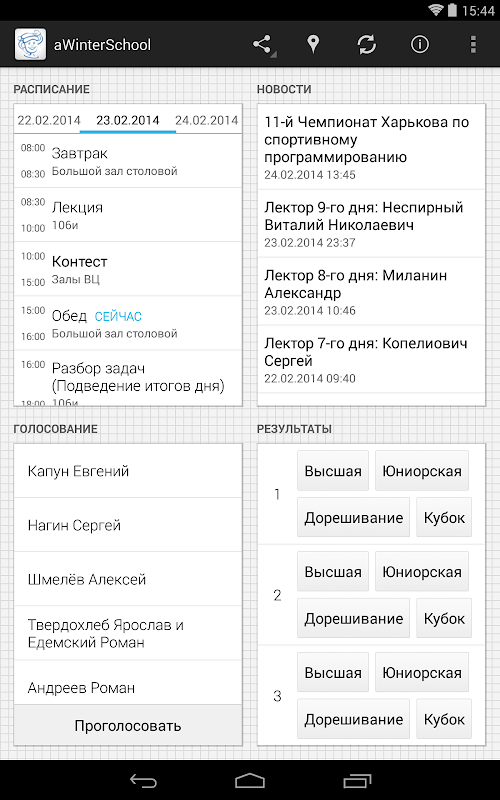
Task: Tap the НОВОСТИ section header
Action: (x=284, y=89)
